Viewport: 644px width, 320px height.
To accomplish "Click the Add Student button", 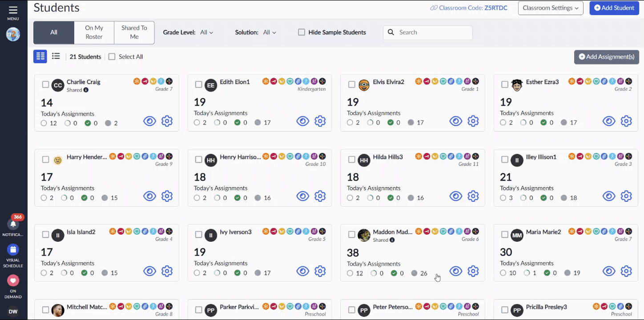I will pos(614,8).
